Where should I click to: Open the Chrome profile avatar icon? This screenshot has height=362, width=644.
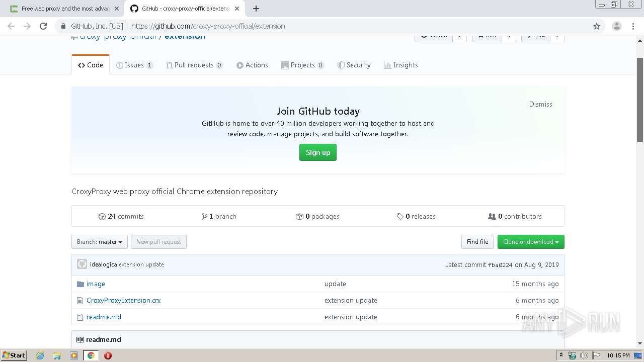616,26
